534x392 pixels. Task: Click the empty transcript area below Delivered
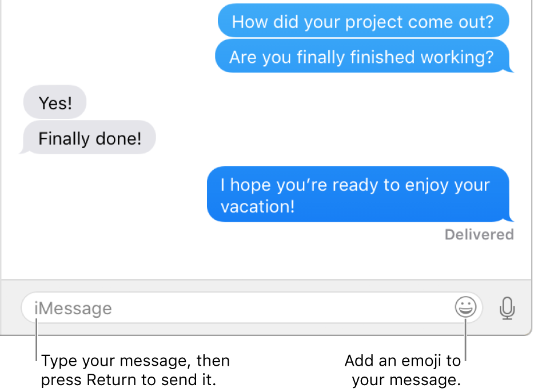(x=266, y=261)
